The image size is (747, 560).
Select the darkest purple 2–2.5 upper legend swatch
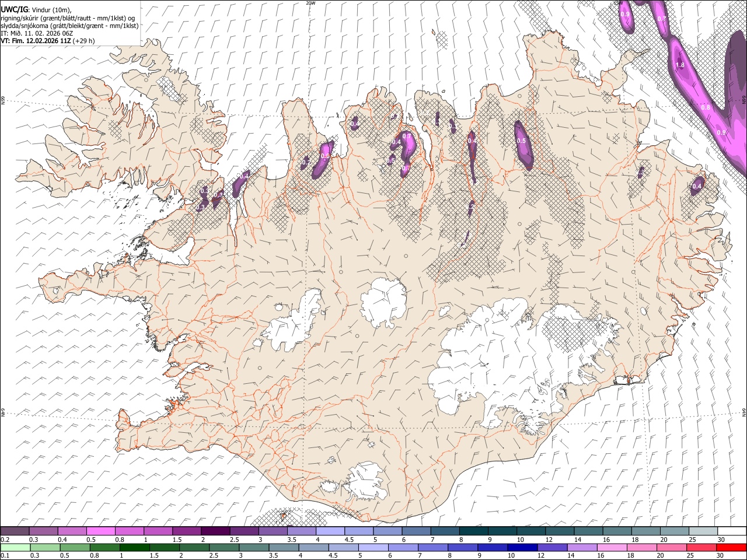(215, 531)
